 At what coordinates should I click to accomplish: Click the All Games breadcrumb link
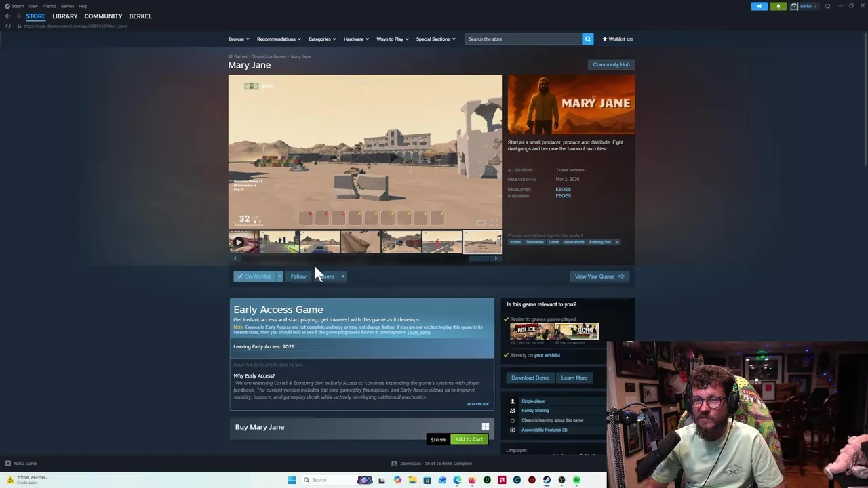pos(237,56)
